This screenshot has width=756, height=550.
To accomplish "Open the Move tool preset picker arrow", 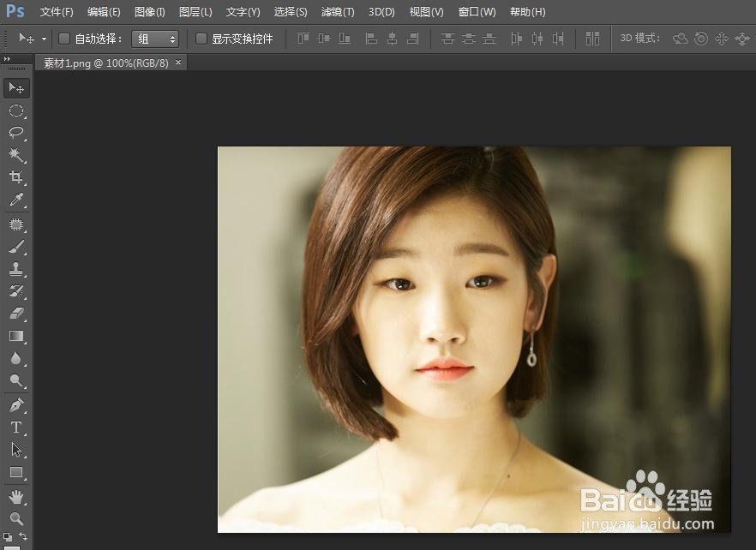I will (44, 39).
